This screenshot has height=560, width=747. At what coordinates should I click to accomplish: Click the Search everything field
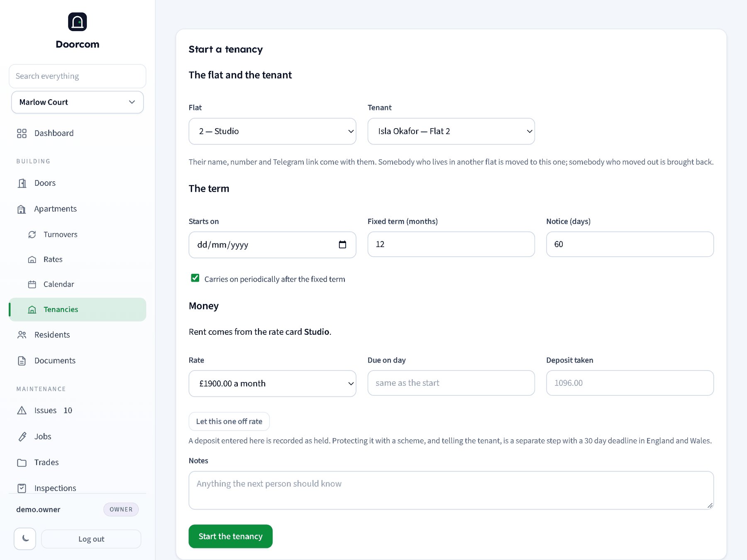tap(77, 76)
